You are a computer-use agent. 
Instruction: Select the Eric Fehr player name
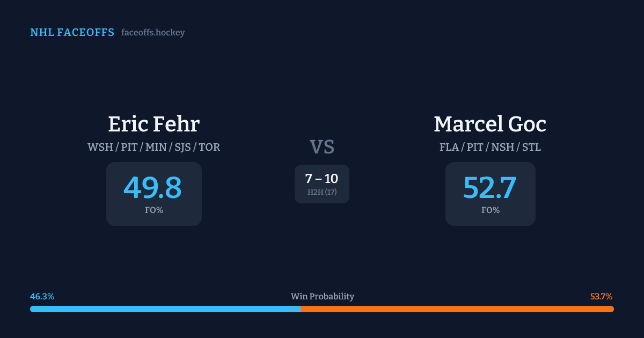pos(153,124)
